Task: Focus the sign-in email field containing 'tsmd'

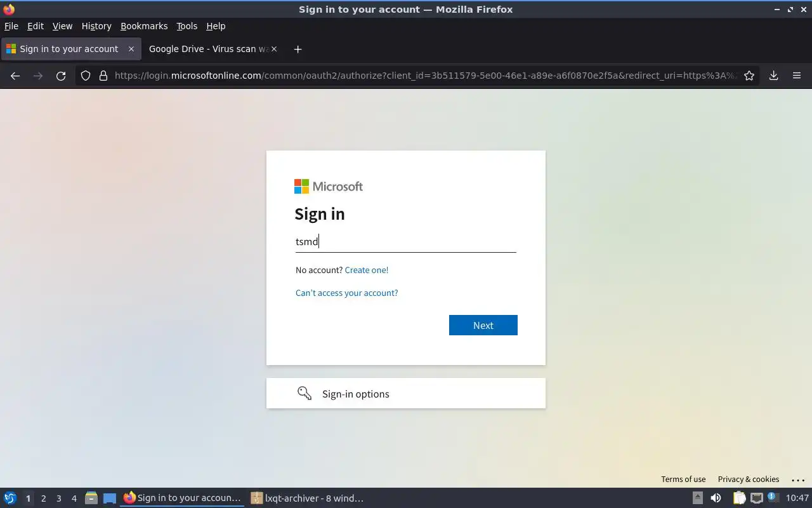Action: coord(406,241)
